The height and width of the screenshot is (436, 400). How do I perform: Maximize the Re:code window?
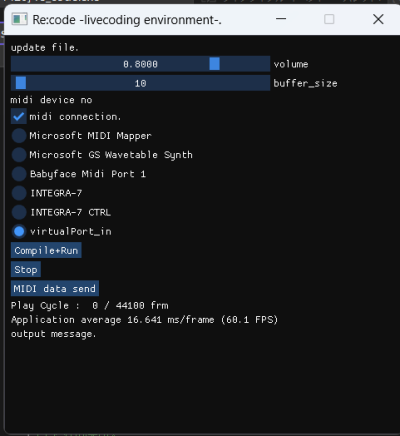[329, 19]
